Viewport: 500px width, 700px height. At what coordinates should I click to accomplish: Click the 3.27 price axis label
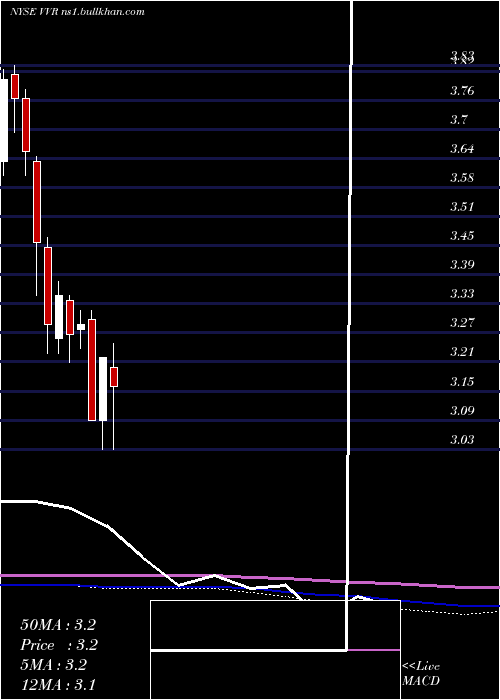click(x=462, y=323)
